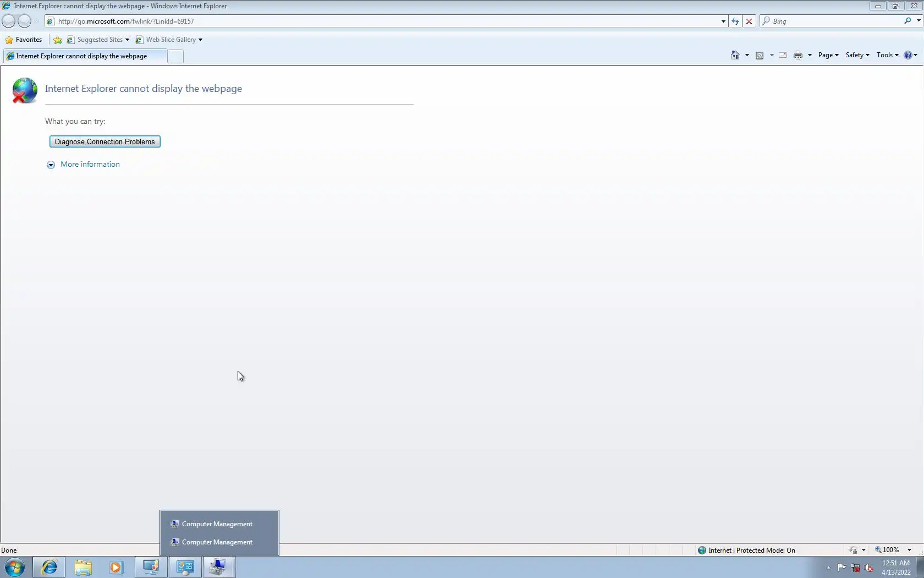Click the Control Panel taskbar icon

[x=185, y=567]
